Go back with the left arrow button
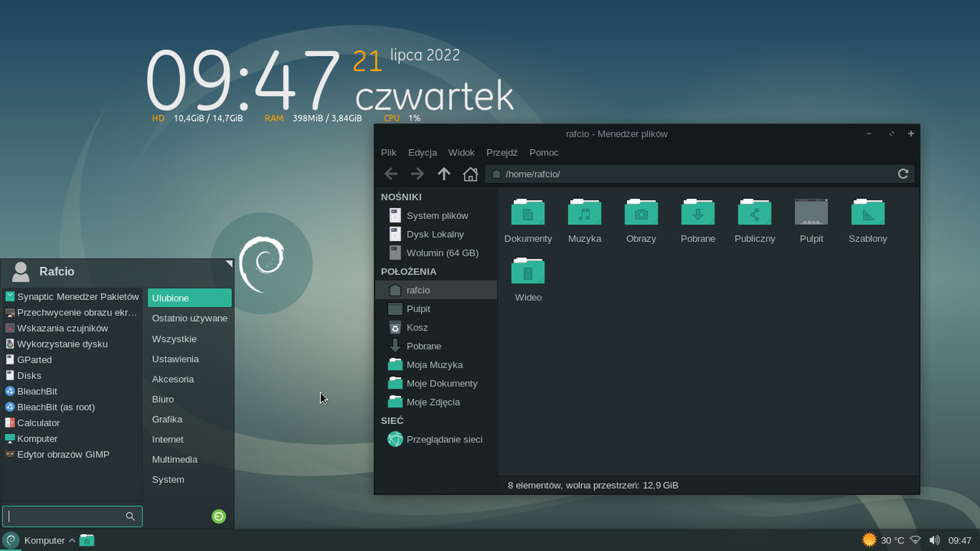980x551 pixels. (x=390, y=174)
